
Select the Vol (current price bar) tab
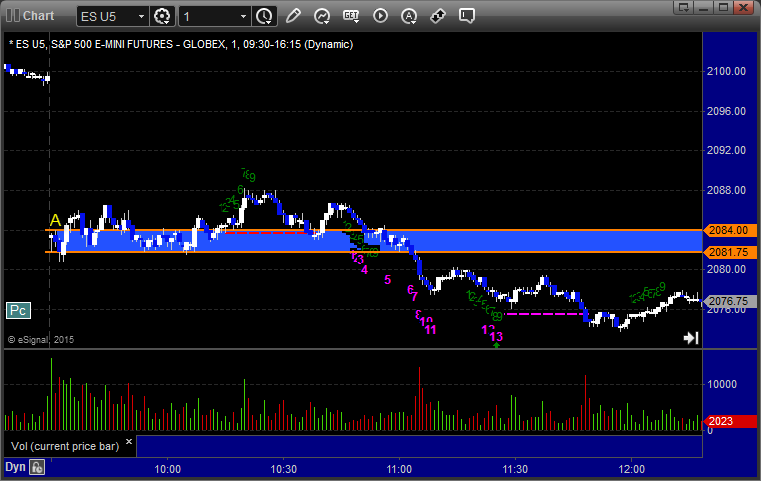pyautogui.click(x=64, y=446)
